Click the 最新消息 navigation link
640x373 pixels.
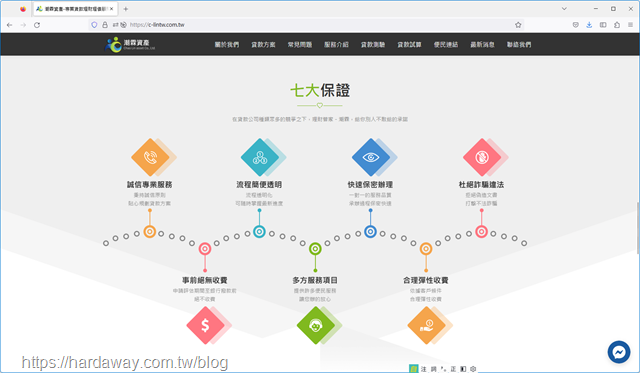pos(482,44)
